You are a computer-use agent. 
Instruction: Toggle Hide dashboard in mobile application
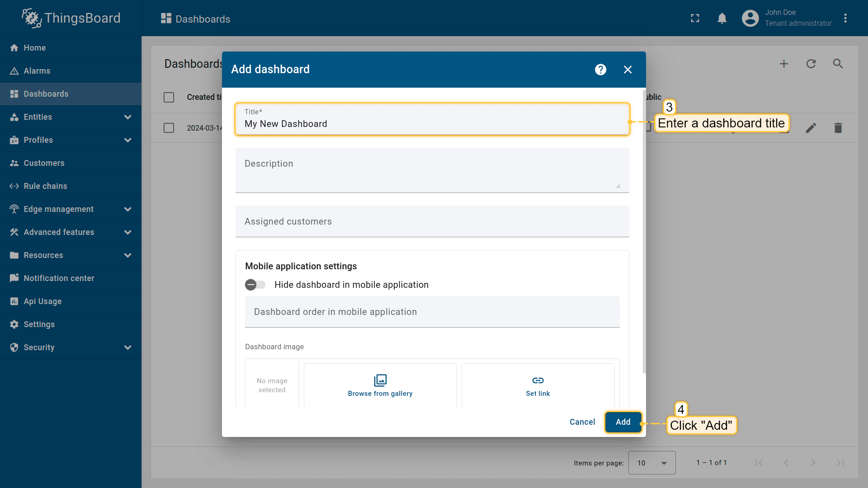[x=255, y=285]
